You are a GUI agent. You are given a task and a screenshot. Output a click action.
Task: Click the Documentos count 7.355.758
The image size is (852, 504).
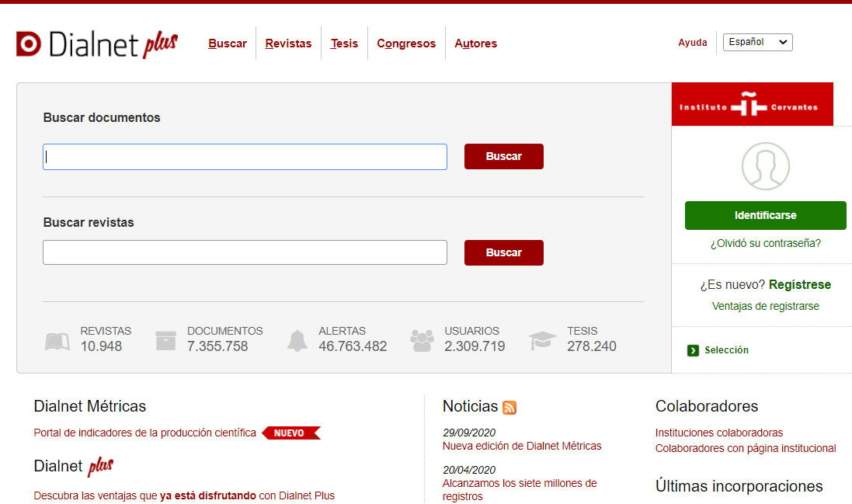pos(217,346)
